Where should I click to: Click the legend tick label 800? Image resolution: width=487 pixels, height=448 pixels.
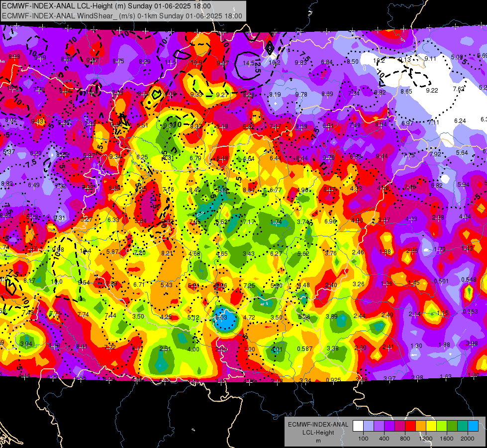(x=405, y=439)
